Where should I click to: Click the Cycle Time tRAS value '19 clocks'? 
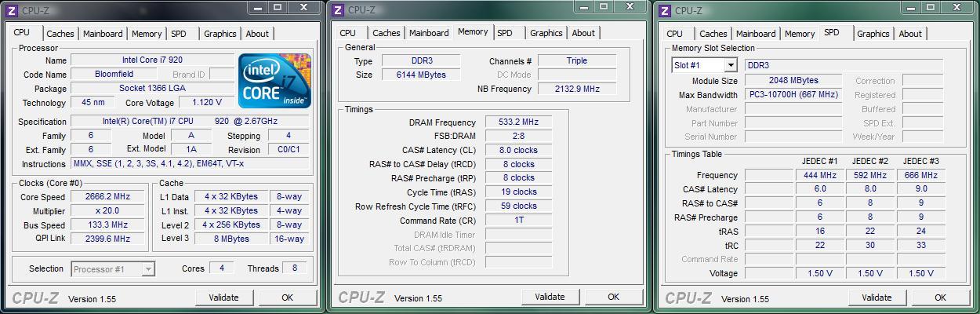pyautogui.click(x=518, y=192)
